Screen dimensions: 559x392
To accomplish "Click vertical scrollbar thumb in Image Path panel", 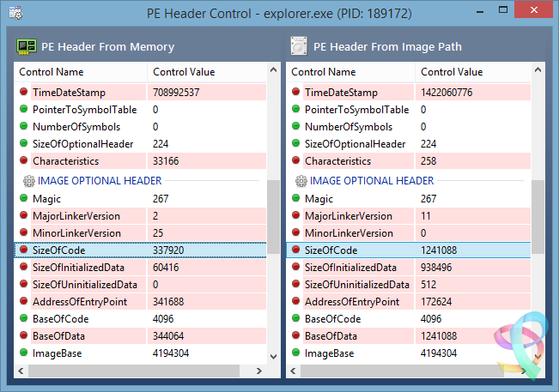I will pyautogui.click(x=538, y=217).
